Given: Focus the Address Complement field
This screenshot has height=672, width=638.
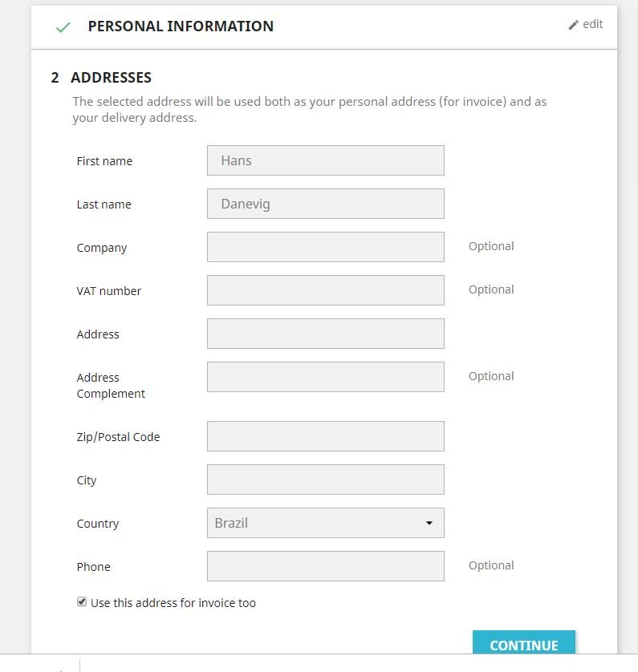Looking at the screenshot, I should click(x=325, y=377).
